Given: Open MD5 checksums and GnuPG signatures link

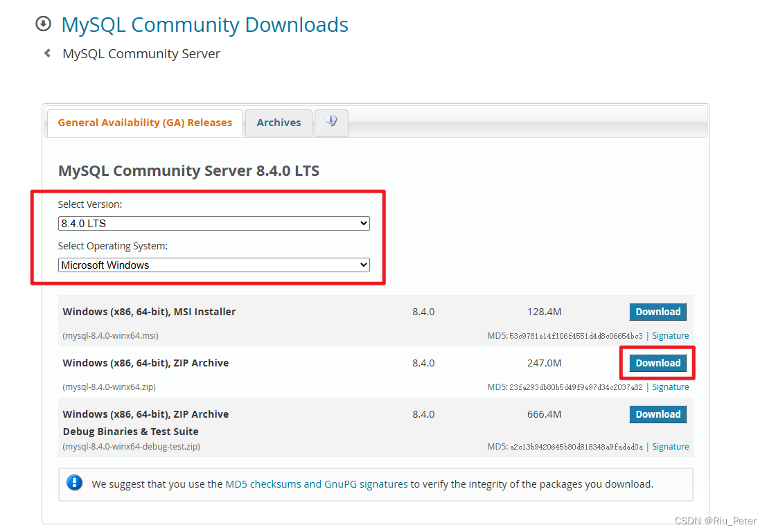Looking at the screenshot, I should coord(317,484).
